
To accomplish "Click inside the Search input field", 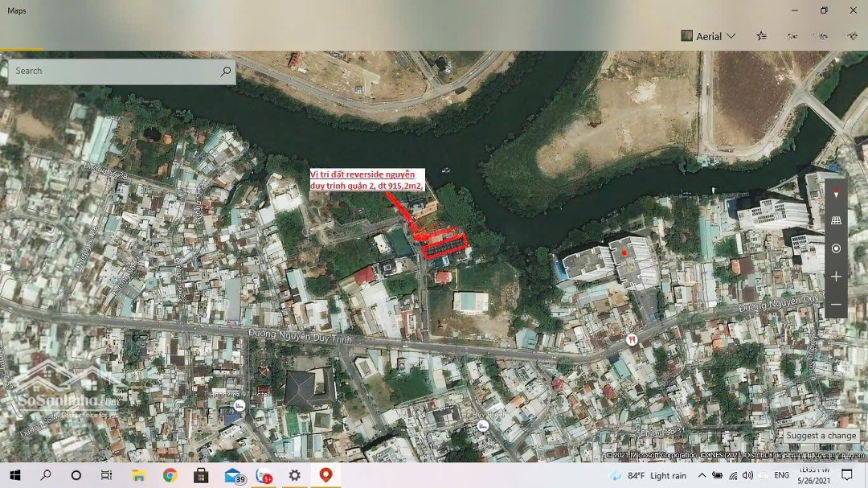I will pos(113,72).
